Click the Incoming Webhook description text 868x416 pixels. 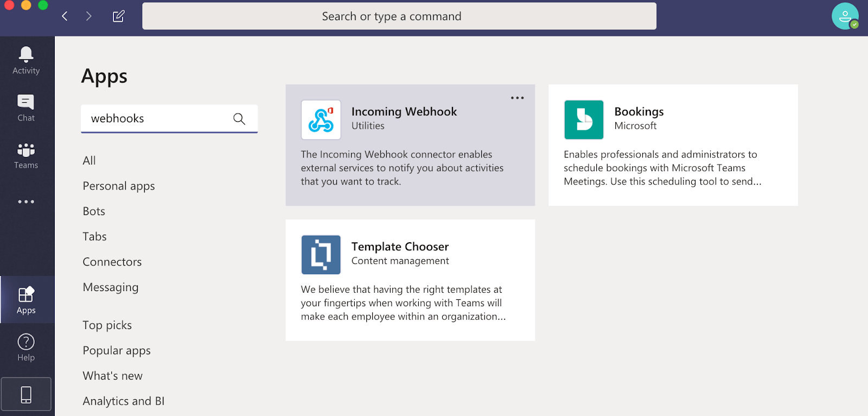(x=402, y=168)
